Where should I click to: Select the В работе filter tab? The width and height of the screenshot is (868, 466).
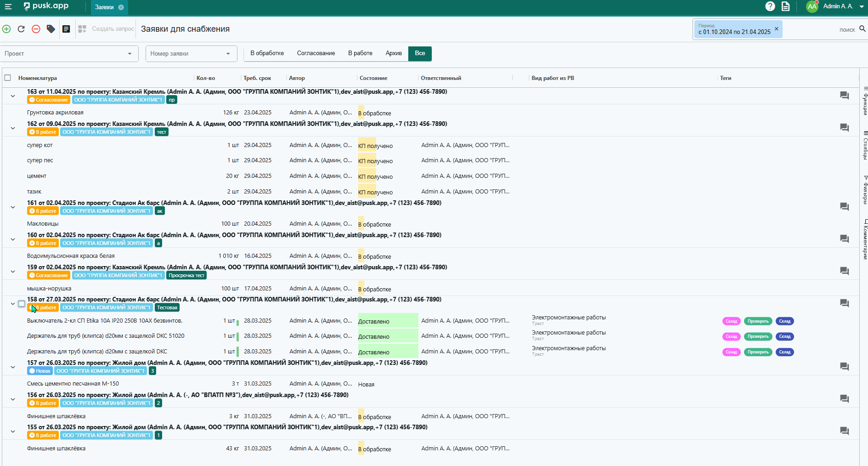pos(360,53)
